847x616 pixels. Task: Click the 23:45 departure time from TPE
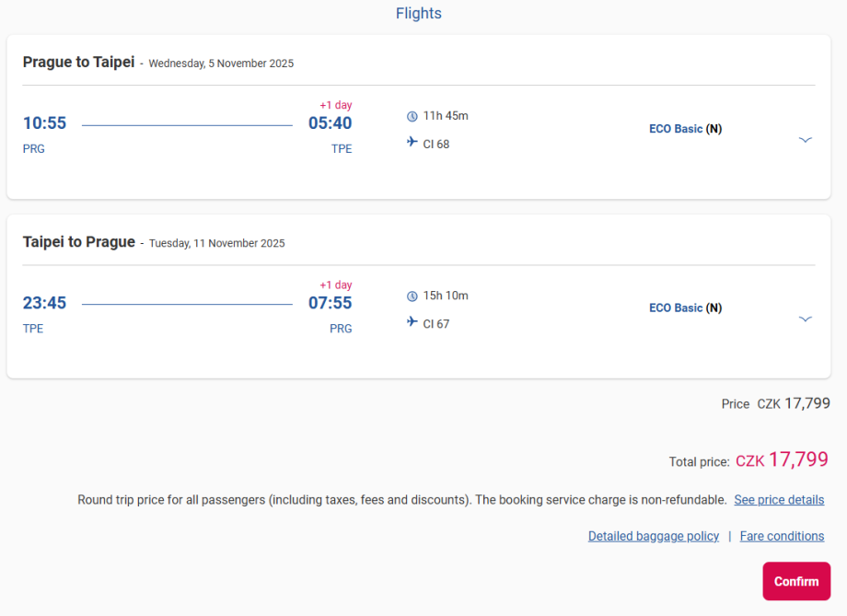[44, 303]
